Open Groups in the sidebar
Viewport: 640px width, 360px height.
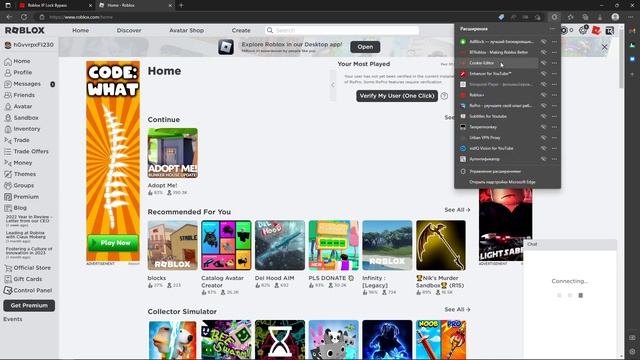coord(19,185)
